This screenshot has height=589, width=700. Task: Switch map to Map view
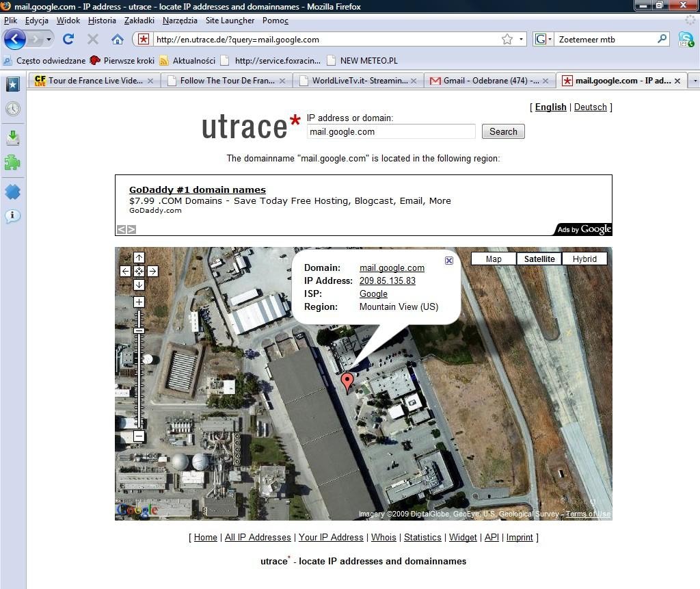click(494, 259)
